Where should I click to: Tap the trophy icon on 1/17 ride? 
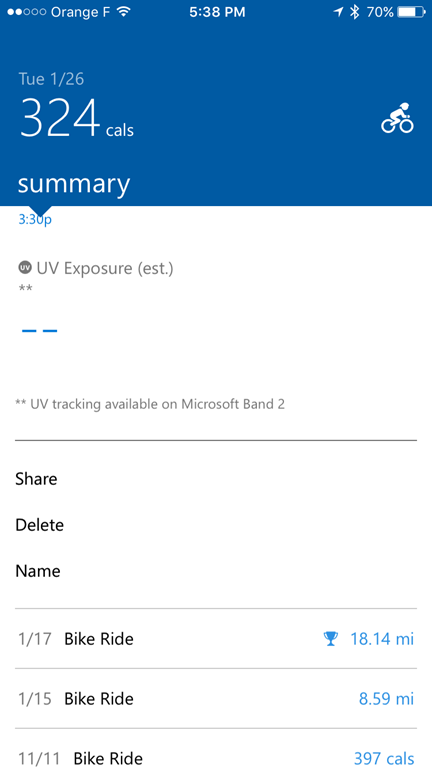331,639
